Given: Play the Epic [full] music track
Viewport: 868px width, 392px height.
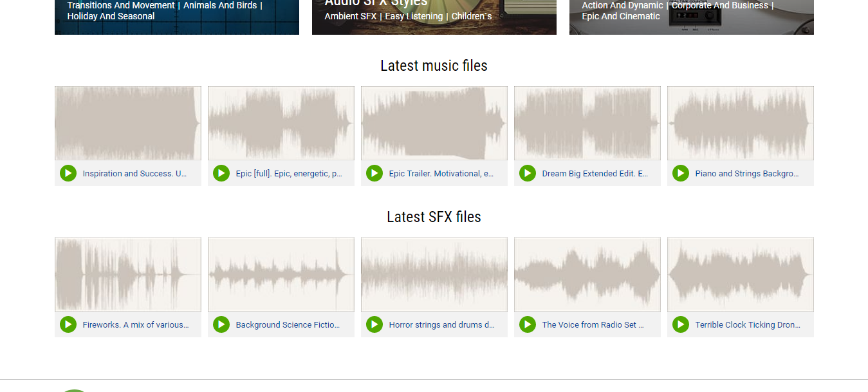Looking at the screenshot, I should tap(221, 173).
